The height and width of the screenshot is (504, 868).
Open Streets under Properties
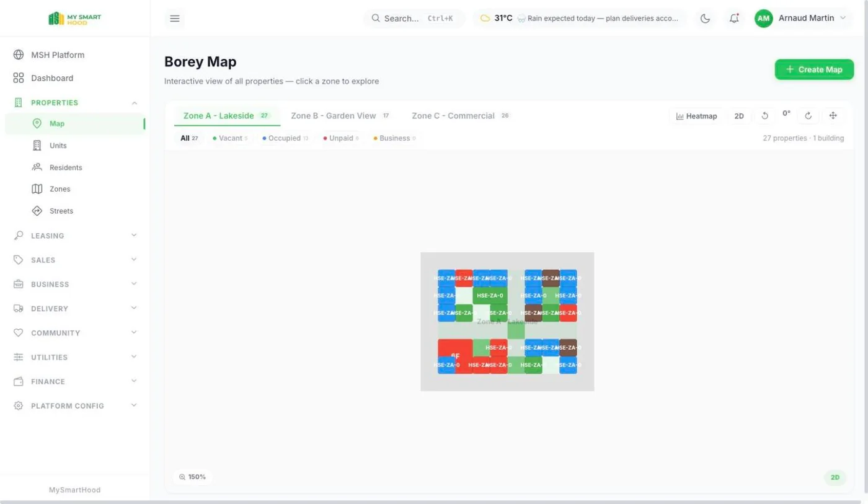(x=74, y=211)
